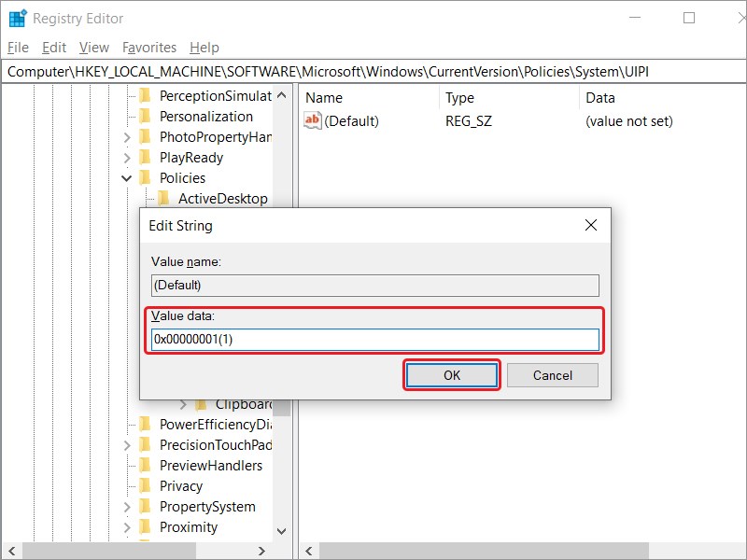Select the PhotoPropertyHan folder icon
The height and width of the screenshot is (560, 747).
145,136
